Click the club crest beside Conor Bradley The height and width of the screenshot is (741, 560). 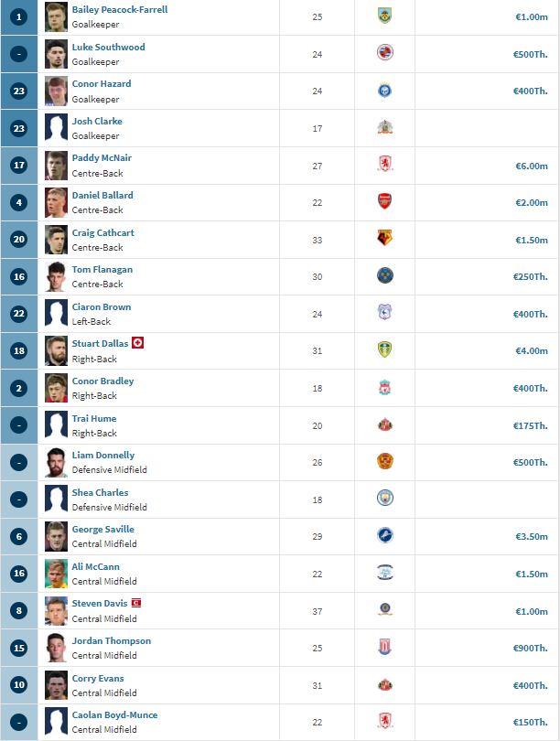384,387
